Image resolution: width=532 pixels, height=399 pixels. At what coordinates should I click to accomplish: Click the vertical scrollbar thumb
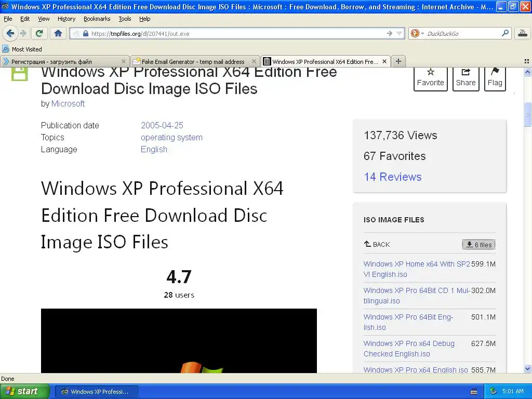[527, 114]
